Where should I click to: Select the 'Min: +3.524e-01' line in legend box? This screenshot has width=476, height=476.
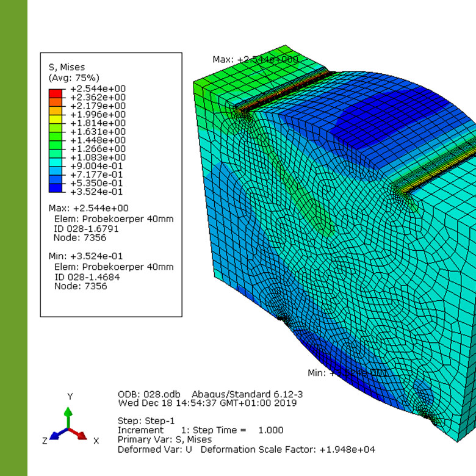click(x=88, y=256)
